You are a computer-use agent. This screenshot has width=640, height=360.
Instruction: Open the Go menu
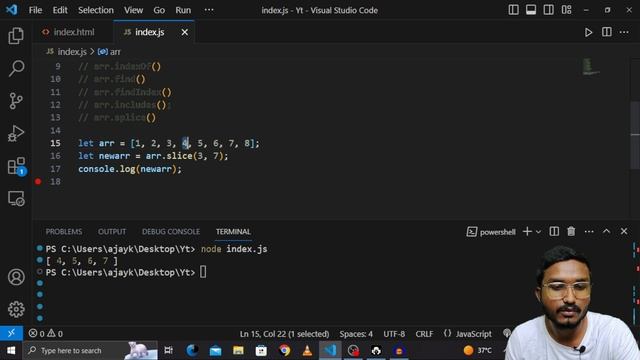coord(159,10)
